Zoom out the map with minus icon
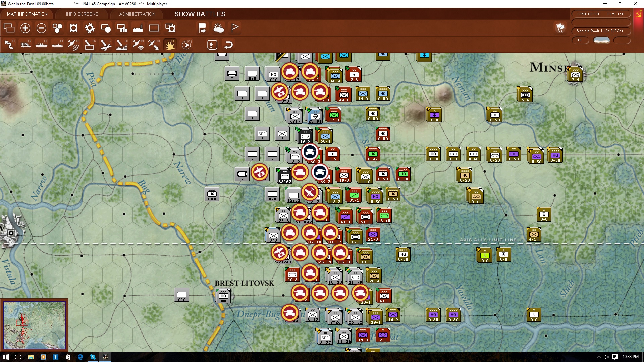The height and width of the screenshot is (362, 644). point(41,28)
